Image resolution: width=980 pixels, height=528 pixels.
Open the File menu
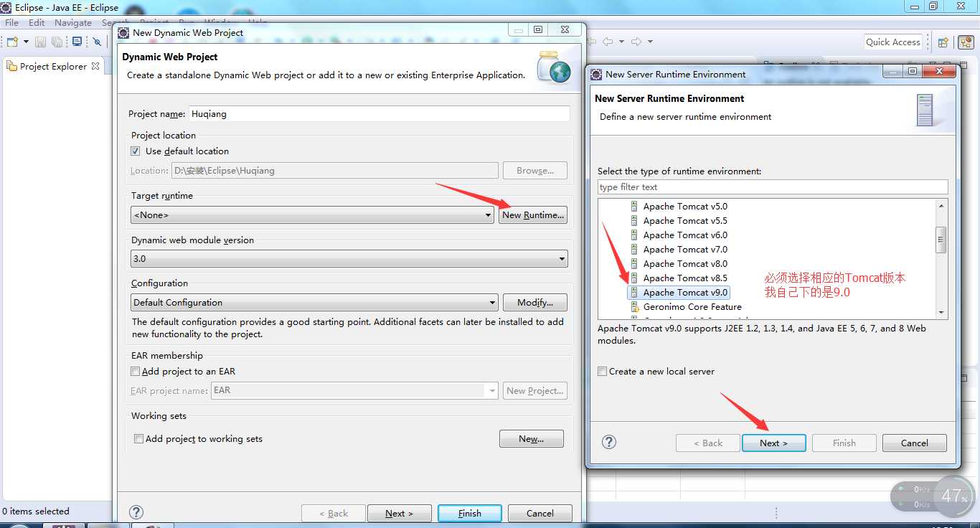coord(12,22)
